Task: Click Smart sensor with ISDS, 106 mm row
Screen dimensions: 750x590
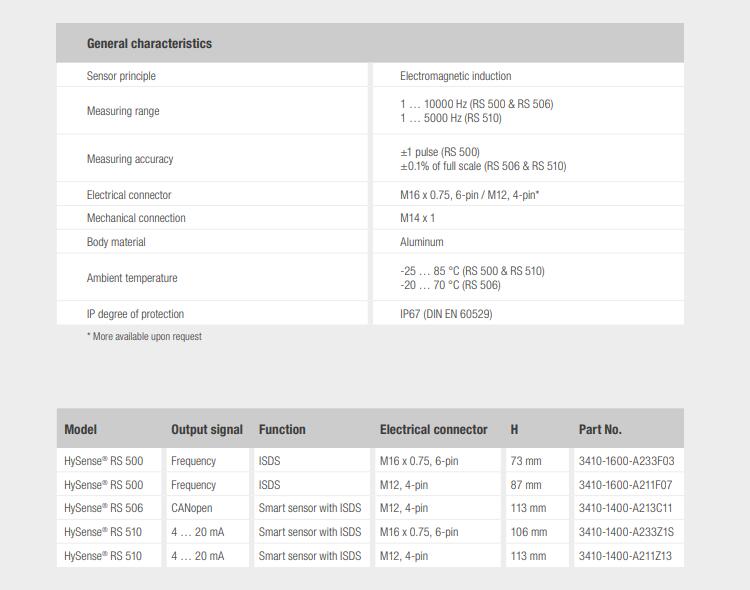Action: [x=310, y=532]
